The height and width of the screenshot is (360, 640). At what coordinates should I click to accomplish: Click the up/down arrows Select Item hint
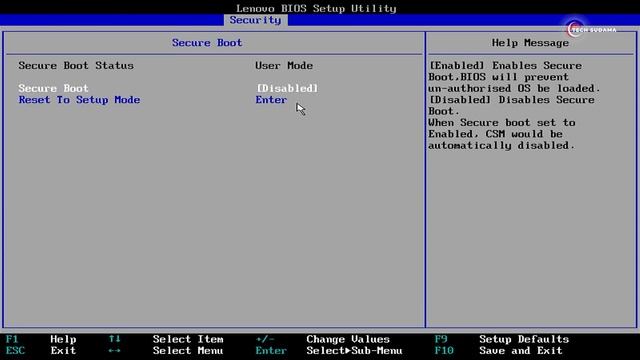(166, 339)
